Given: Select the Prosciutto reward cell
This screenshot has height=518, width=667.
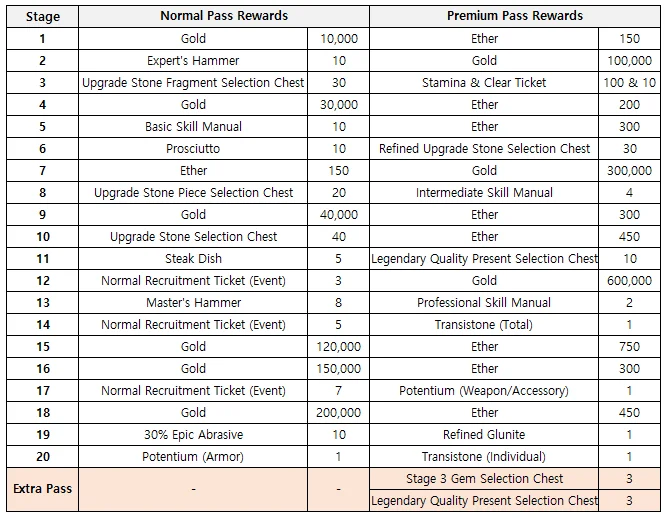Looking at the screenshot, I should [194, 148].
